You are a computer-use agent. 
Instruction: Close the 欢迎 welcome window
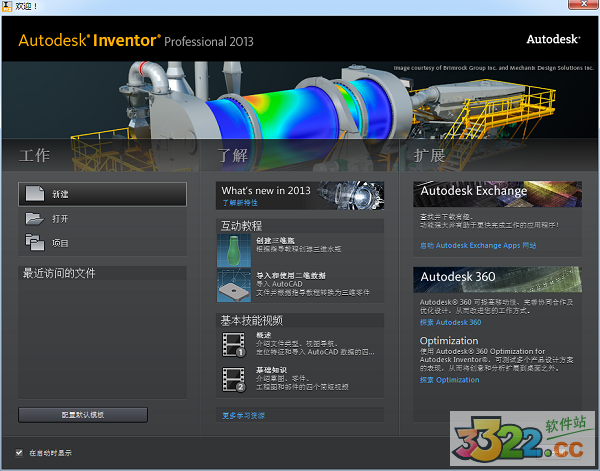click(x=583, y=4)
